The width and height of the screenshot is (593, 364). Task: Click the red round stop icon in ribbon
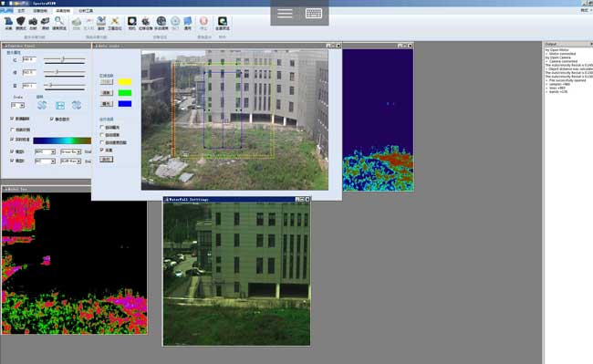(203, 21)
